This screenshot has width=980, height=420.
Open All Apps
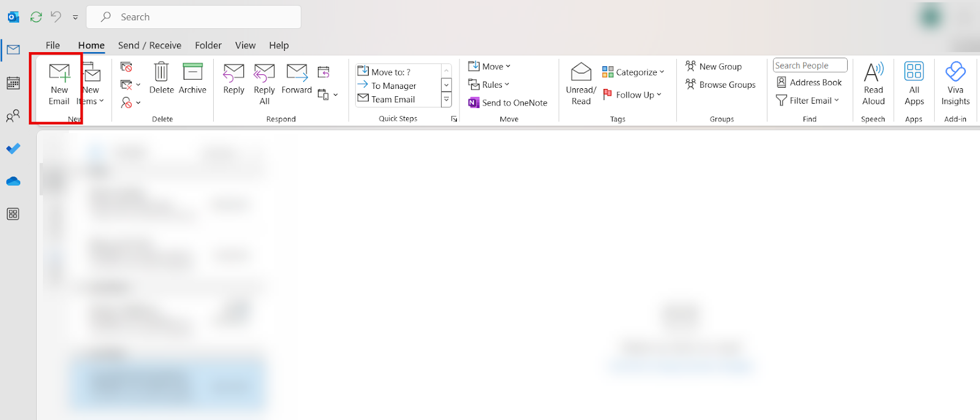pyautogui.click(x=914, y=84)
